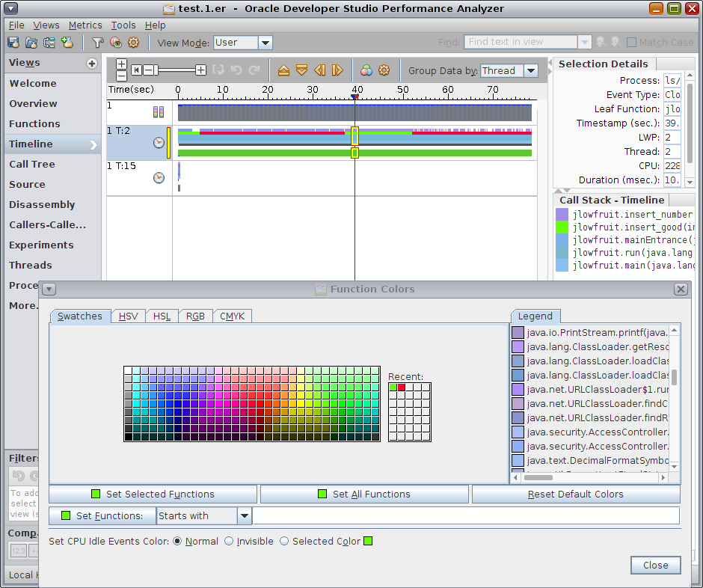703x588 pixels.
Task: Click Reset Default Colors button
Action: [x=576, y=494]
